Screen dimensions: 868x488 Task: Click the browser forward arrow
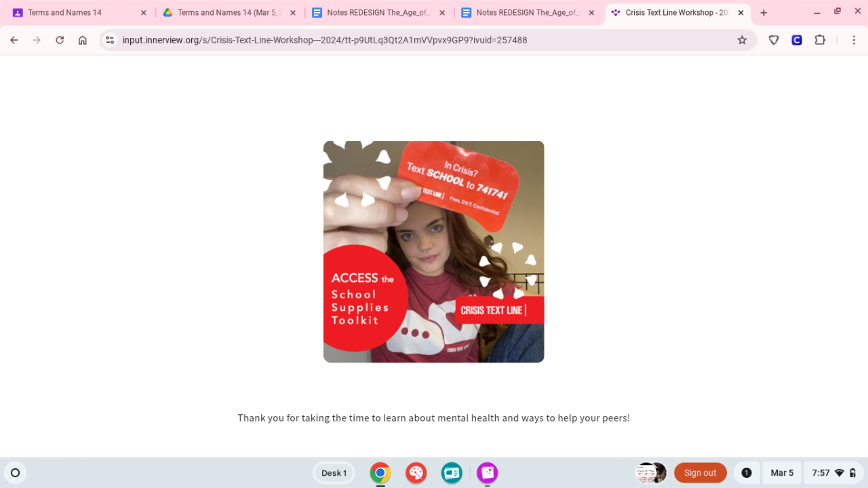37,40
